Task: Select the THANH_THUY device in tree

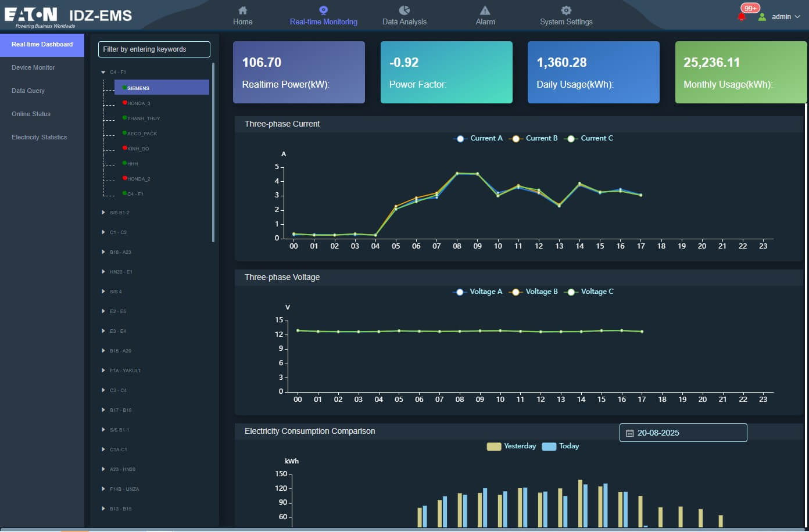Action: [x=144, y=118]
